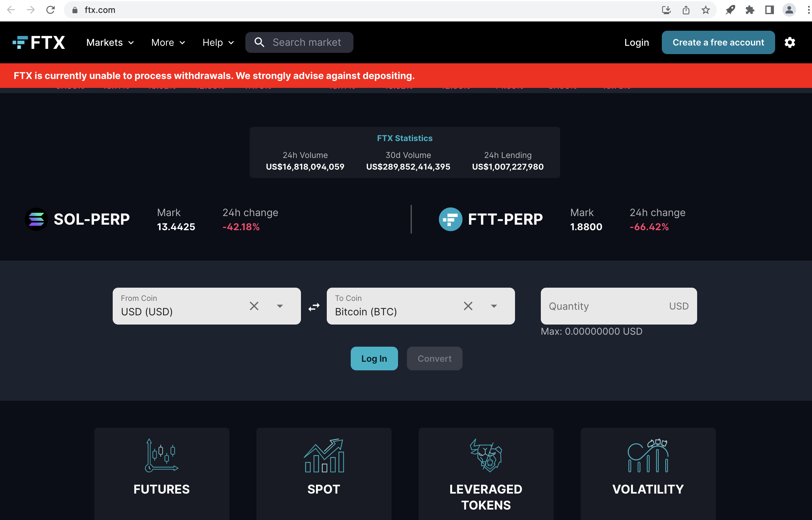Open the Leveraged Tokens bull icon
The height and width of the screenshot is (520, 812).
[x=486, y=455]
